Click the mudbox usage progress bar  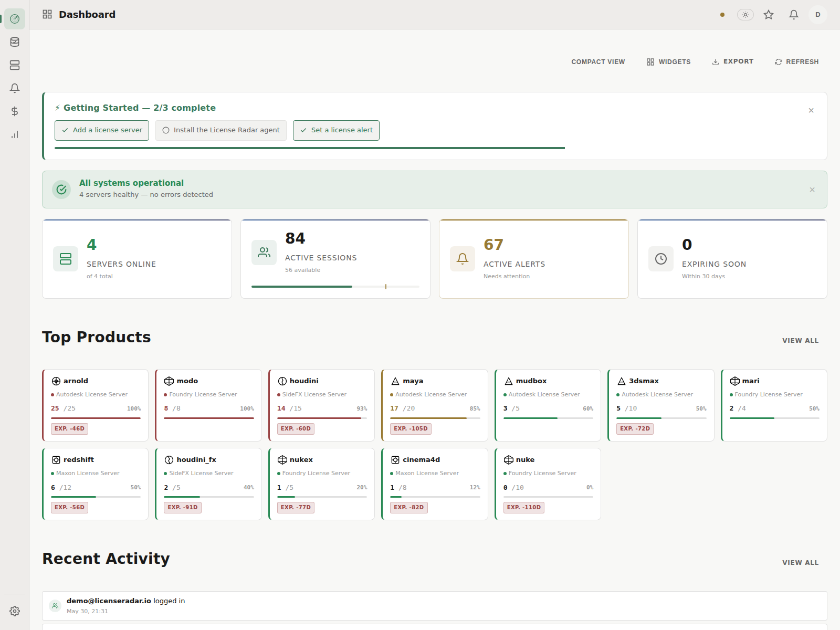click(548, 418)
